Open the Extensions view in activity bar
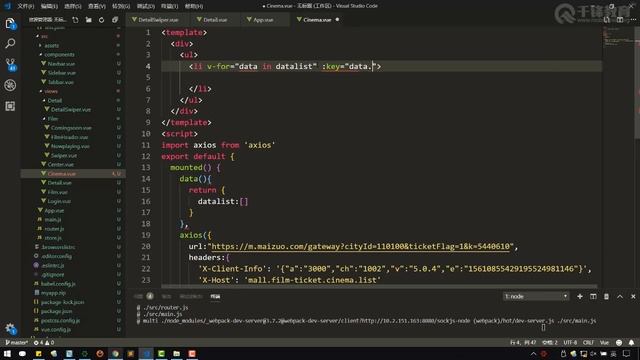This screenshot has height=360, width=640. pos(10,106)
